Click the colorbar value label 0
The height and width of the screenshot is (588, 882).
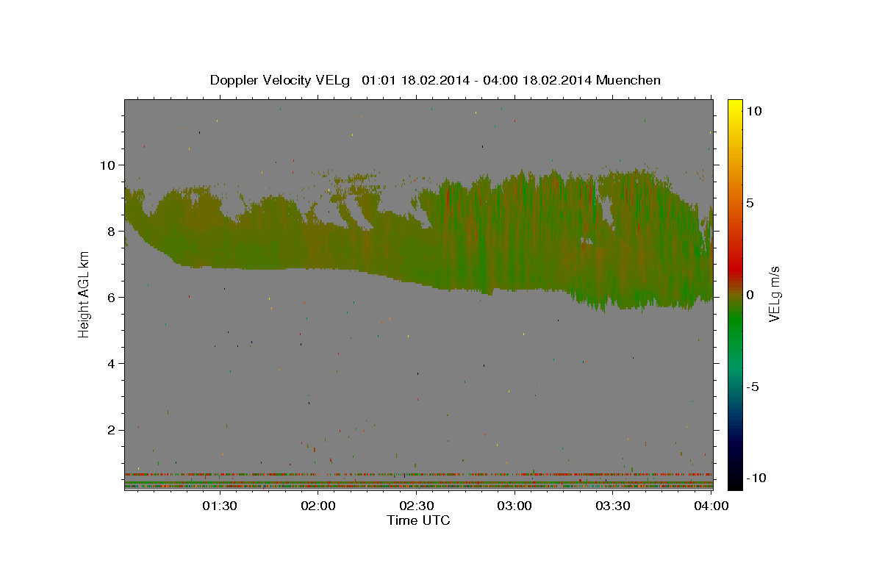[x=749, y=294]
